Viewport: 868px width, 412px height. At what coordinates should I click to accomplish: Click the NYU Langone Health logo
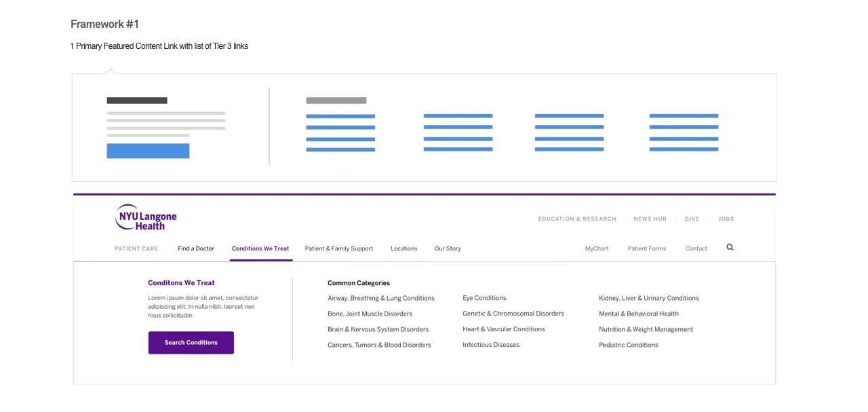coord(146,217)
